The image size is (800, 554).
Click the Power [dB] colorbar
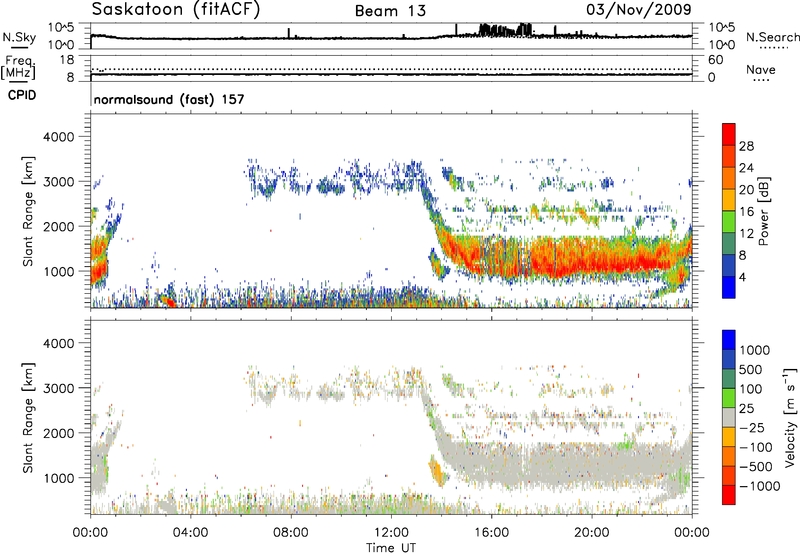(x=729, y=211)
